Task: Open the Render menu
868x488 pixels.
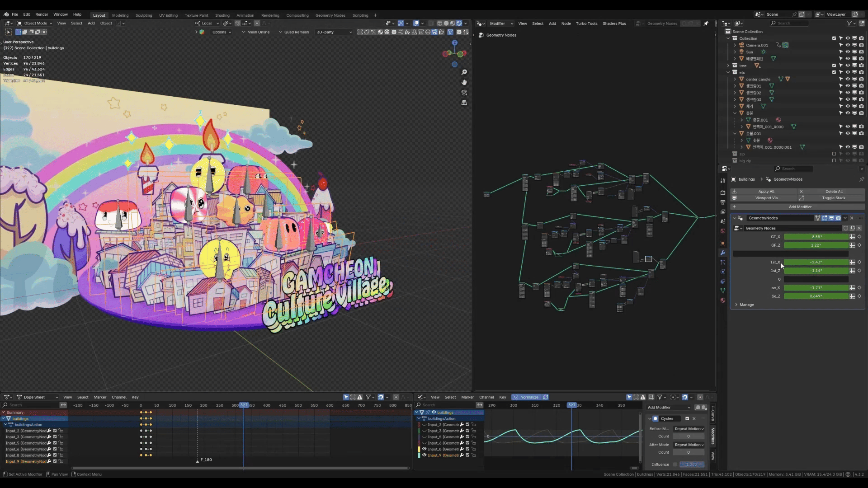Action: pyautogui.click(x=42, y=14)
